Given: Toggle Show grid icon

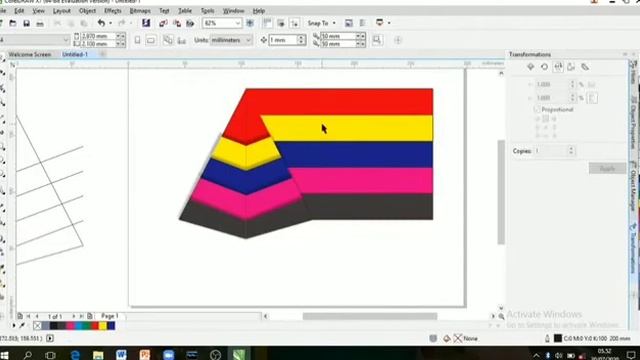Looking at the screenshot, I should [281, 23].
